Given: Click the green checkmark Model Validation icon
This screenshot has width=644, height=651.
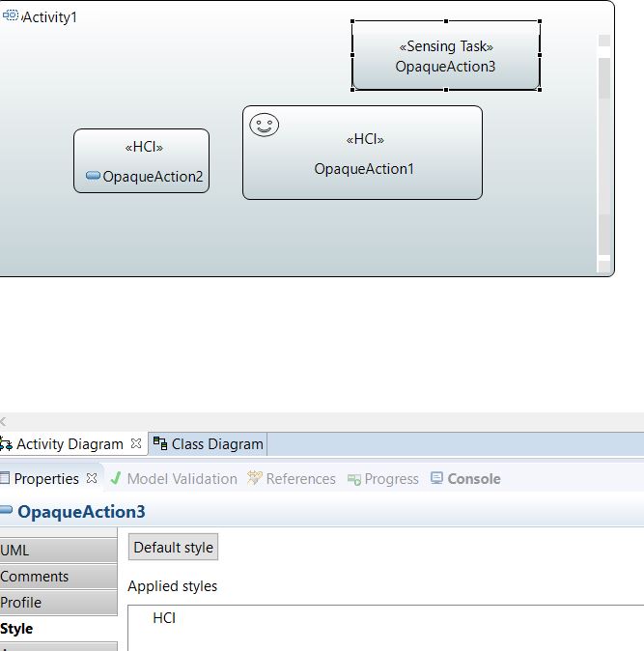Looking at the screenshot, I should [116, 478].
